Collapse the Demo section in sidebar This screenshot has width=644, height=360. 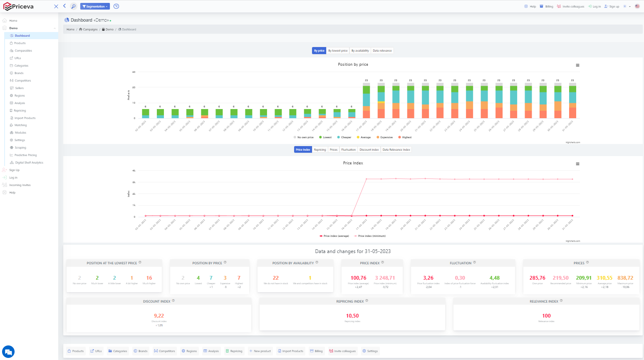[x=54, y=28]
